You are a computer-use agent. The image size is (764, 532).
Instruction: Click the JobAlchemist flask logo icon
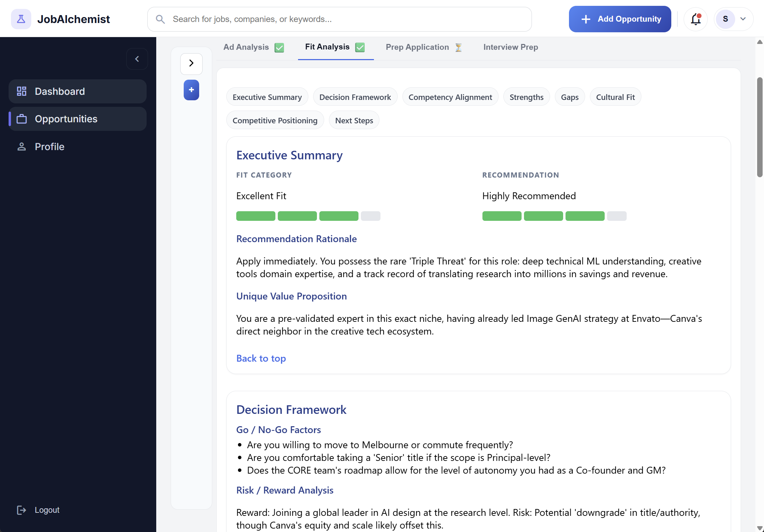pos(21,19)
